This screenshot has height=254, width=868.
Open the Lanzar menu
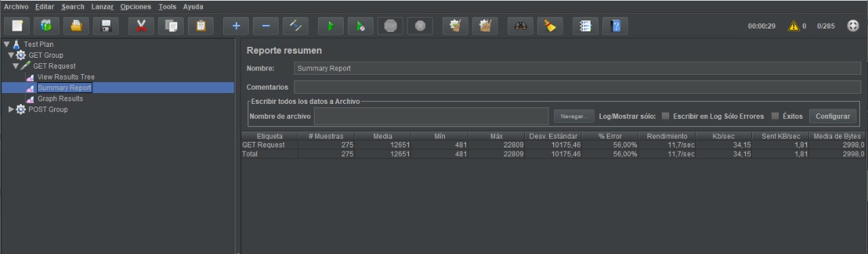click(102, 7)
